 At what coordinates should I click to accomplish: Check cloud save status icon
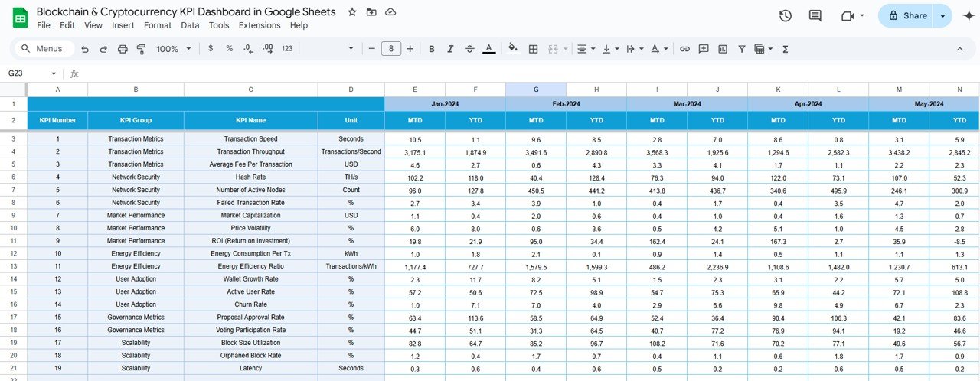(390, 12)
